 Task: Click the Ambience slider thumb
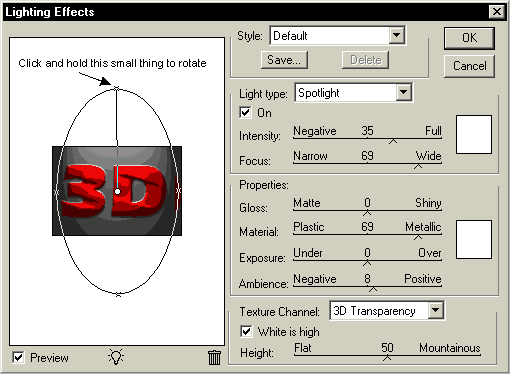pos(373,289)
